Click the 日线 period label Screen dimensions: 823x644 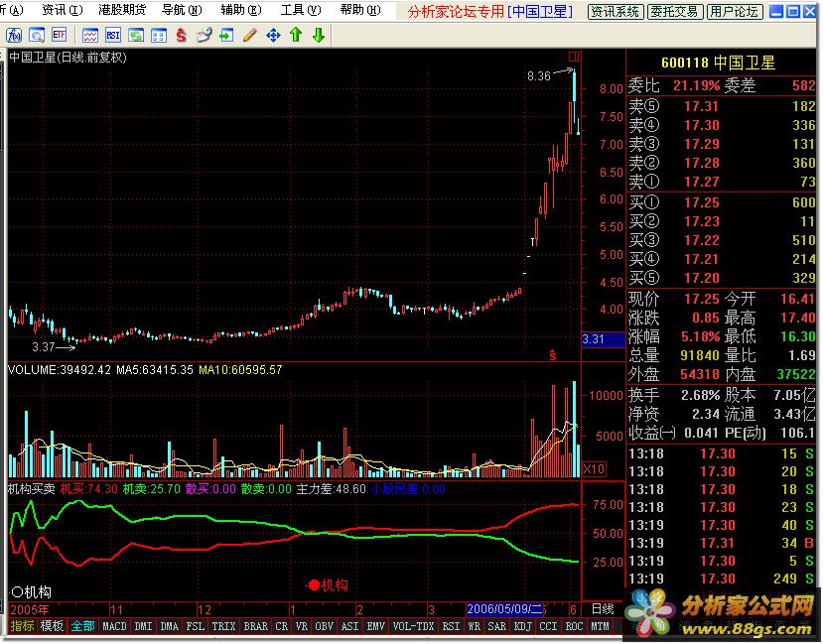[x=603, y=609]
